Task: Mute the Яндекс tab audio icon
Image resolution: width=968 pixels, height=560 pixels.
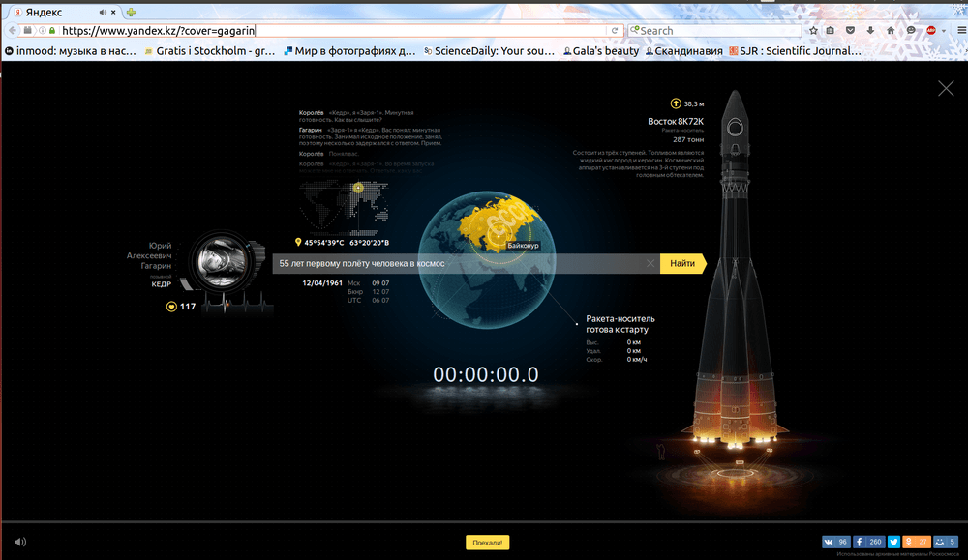Action: pyautogui.click(x=103, y=12)
